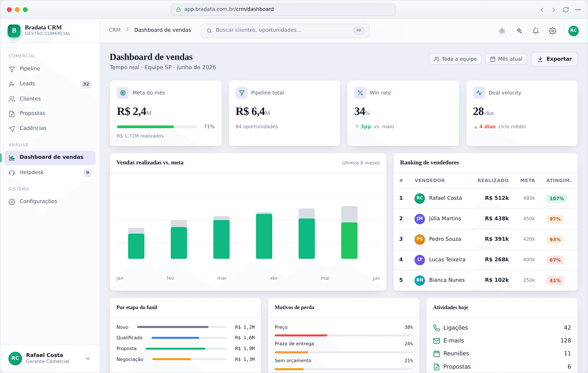Open the Toda a equipe filter

455,59
